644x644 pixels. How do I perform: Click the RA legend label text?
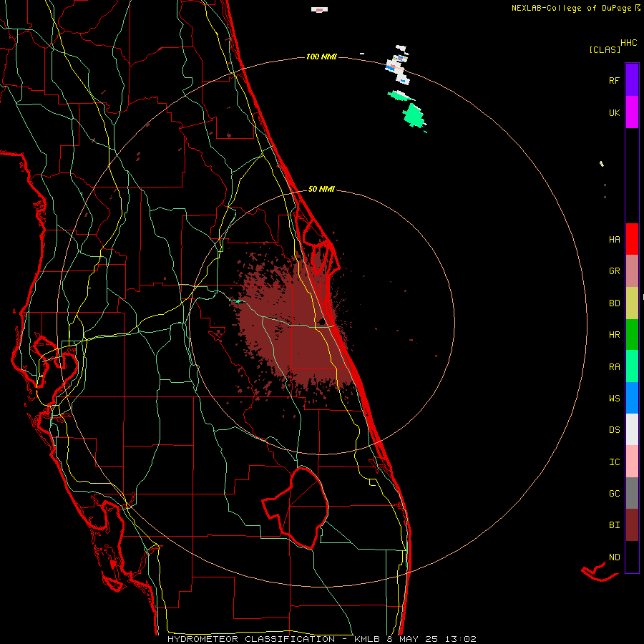tap(614, 366)
